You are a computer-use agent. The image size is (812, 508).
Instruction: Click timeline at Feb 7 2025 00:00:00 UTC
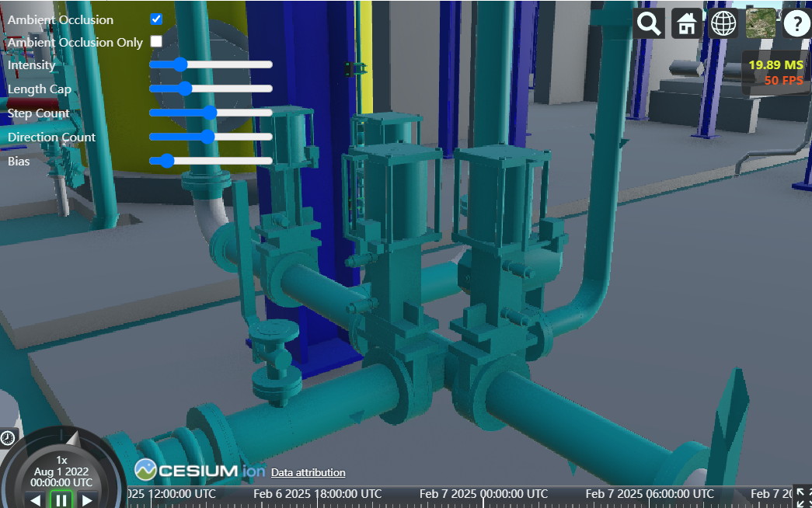(483, 494)
